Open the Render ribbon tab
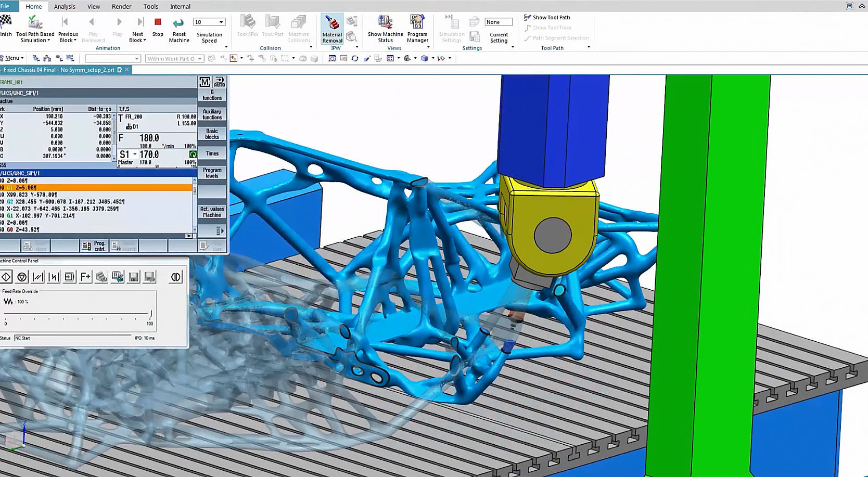Screen dimensions: 868x477 click(121, 6)
